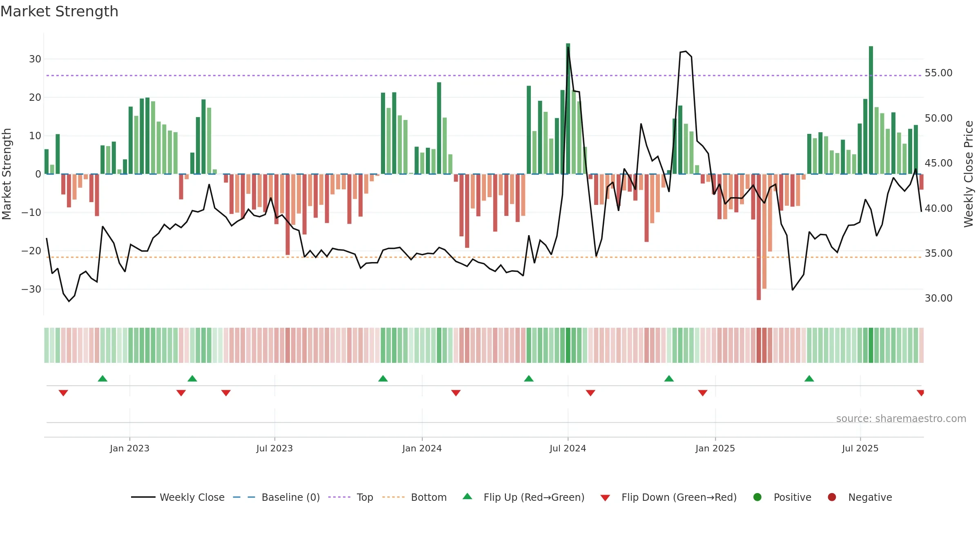Click the Flip Down triangle between Jan 2024 and Jul 2024

pyautogui.click(x=456, y=393)
